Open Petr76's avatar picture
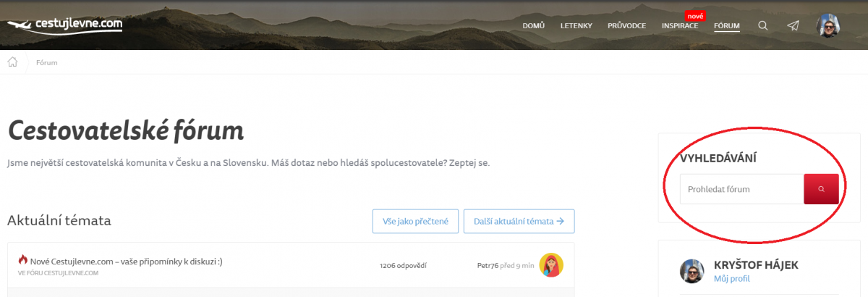 pyautogui.click(x=551, y=265)
